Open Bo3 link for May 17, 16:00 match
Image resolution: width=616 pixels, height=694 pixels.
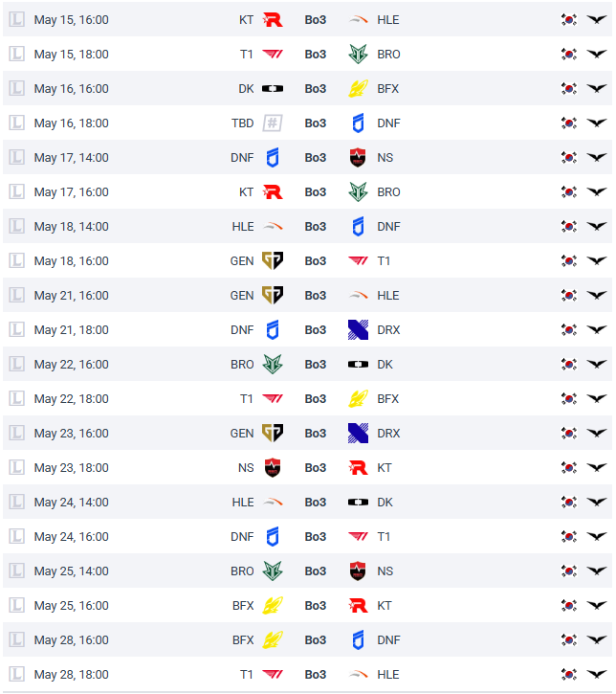(x=316, y=192)
